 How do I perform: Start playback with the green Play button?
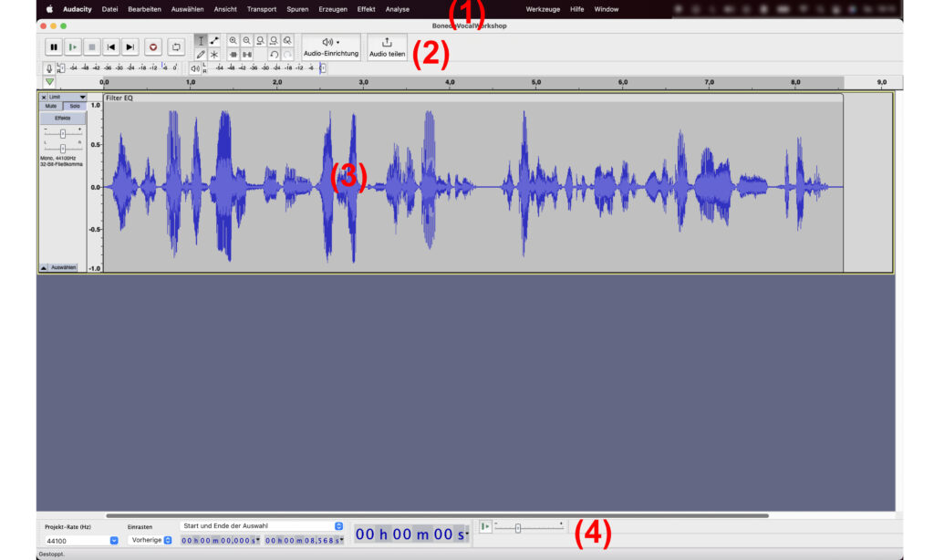tap(73, 47)
